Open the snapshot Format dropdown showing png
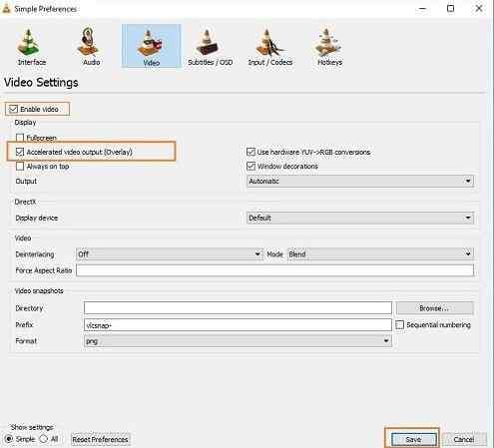This screenshot has width=494, height=448. (x=238, y=341)
